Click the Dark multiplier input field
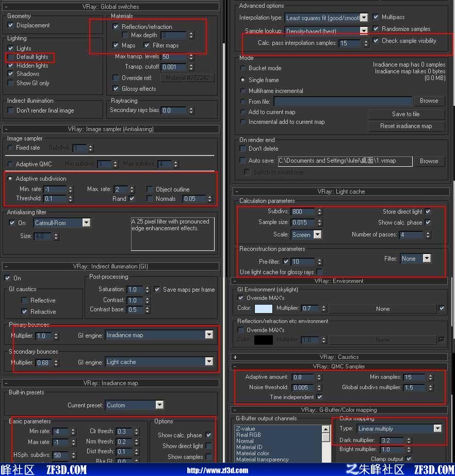Viewport: 455px width, 476px height. [393, 440]
